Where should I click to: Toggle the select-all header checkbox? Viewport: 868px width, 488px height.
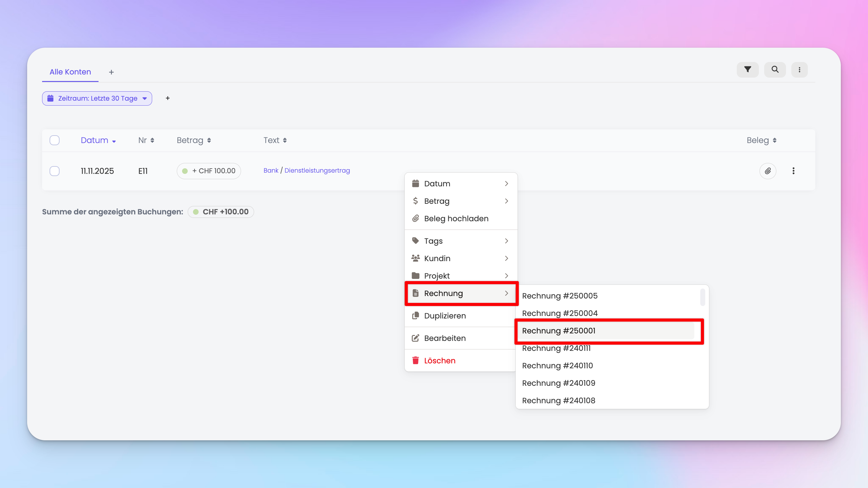point(55,140)
